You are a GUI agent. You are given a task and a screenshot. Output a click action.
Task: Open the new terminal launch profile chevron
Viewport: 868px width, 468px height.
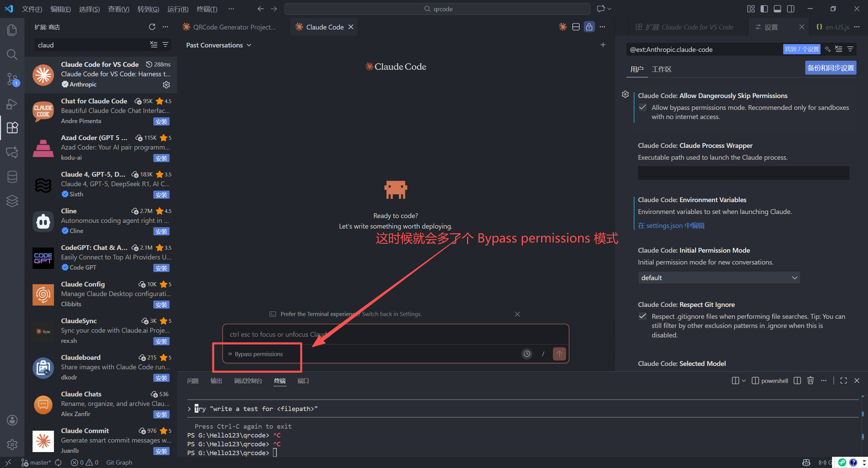tap(744, 381)
